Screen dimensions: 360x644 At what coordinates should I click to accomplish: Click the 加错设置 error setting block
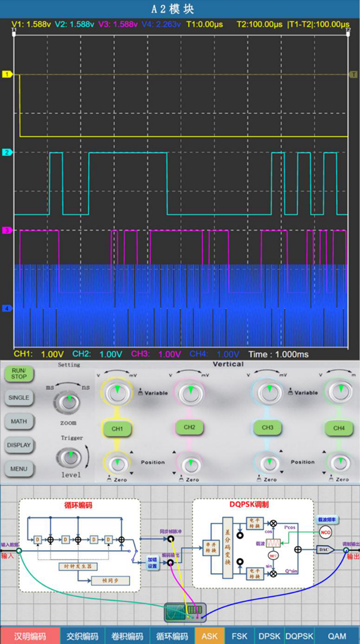click(x=153, y=563)
